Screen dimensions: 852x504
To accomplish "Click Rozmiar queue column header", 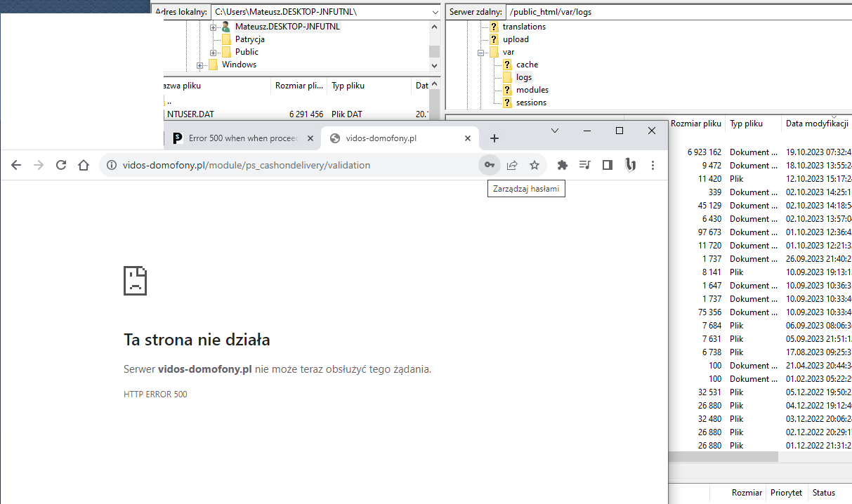I will pos(747,493).
